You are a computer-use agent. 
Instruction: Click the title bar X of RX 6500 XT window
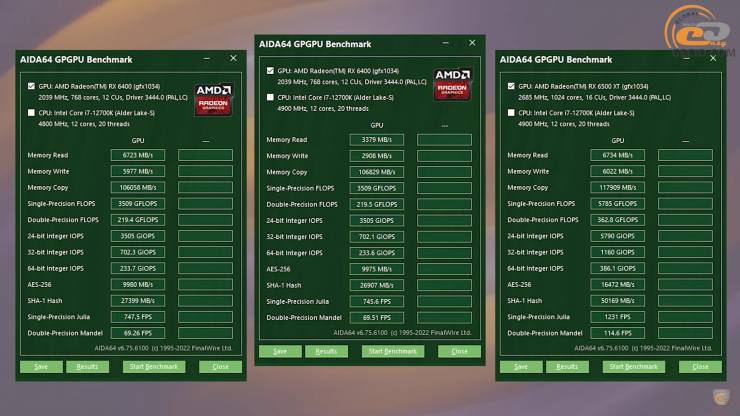713,59
